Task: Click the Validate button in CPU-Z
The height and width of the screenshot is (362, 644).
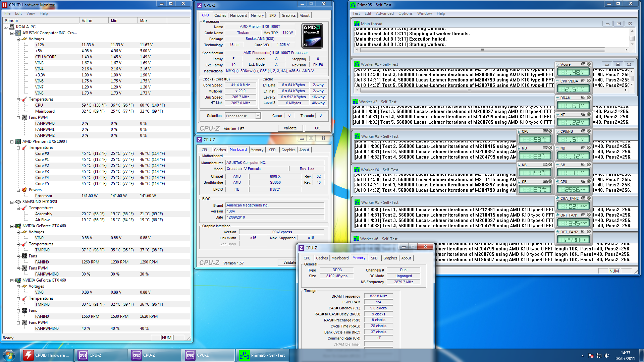Action: 290,128
